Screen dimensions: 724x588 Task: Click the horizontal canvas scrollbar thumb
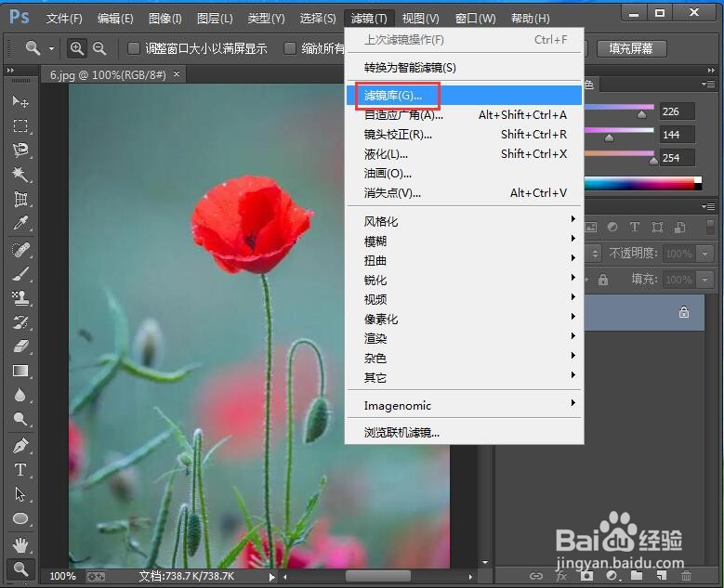pyautogui.click(x=377, y=576)
